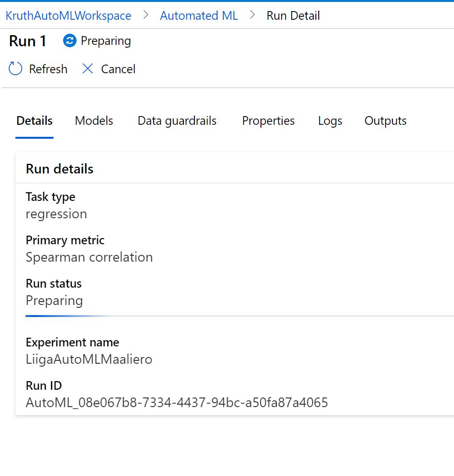Click the chevron before Run Detail breadcrumb
This screenshot has height=476, width=454.
pyautogui.click(x=252, y=15)
